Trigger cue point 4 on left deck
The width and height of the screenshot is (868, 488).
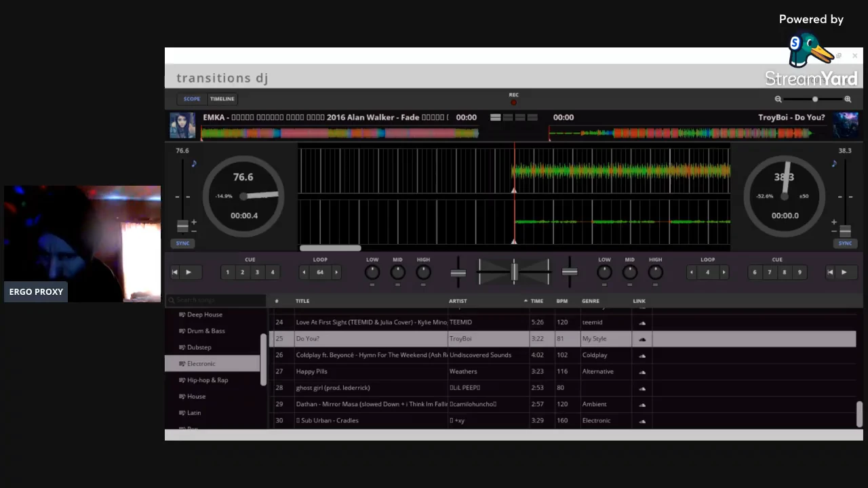pos(273,272)
